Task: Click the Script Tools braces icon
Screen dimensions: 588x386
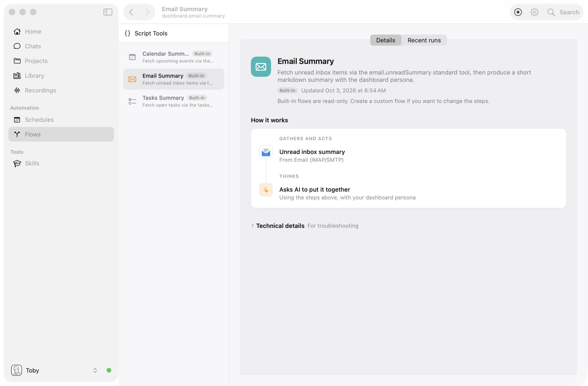Action: click(128, 34)
